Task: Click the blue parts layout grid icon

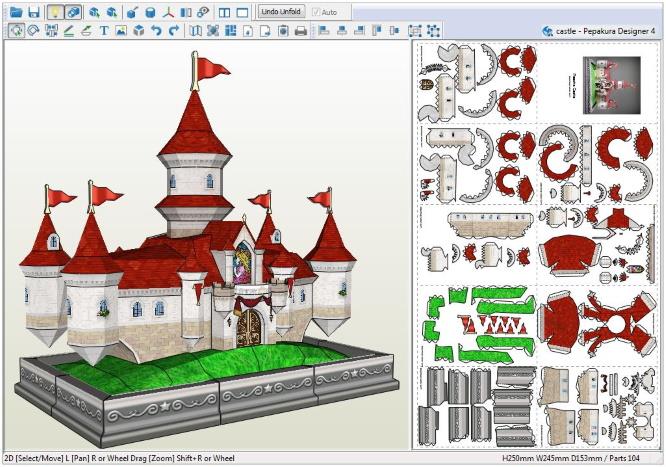Action: [231, 31]
